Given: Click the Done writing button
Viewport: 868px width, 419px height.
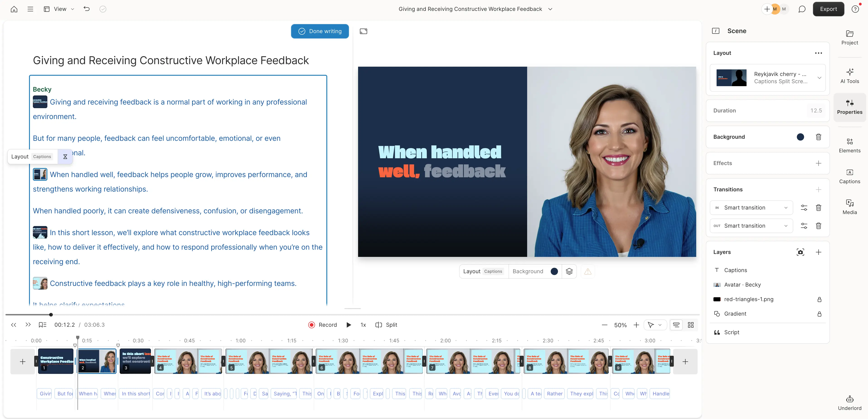Looking at the screenshot, I should pyautogui.click(x=319, y=31).
